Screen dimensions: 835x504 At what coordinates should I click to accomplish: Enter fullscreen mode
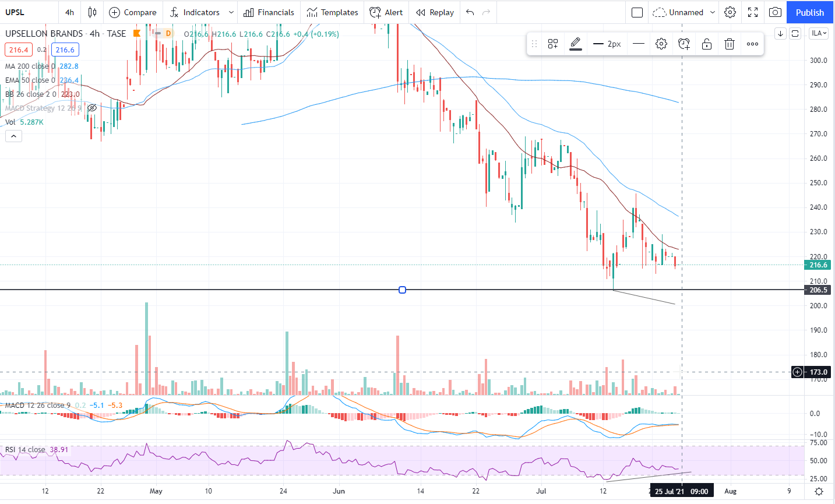point(753,12)
